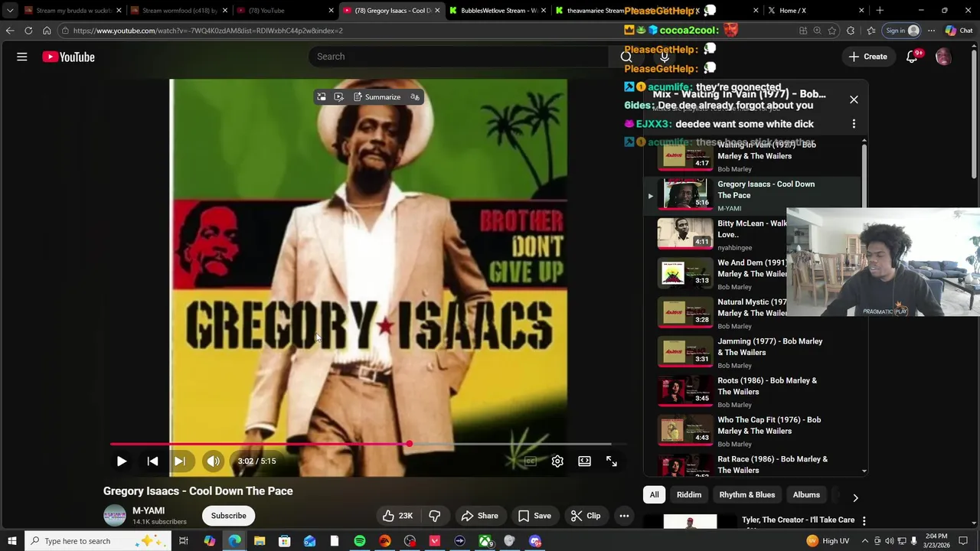Open the YouTube account avatar menu
This screenshot has height=551, width=980.
(943, 57)
